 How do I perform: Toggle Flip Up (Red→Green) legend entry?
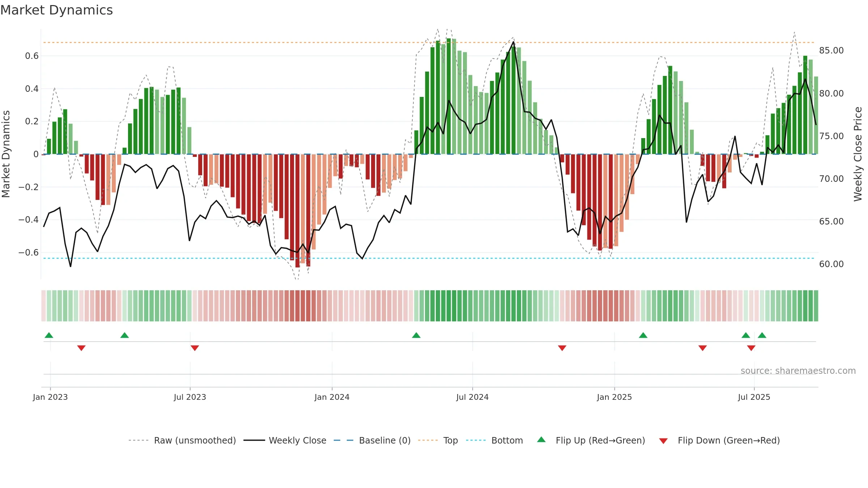tap(591, 440)
